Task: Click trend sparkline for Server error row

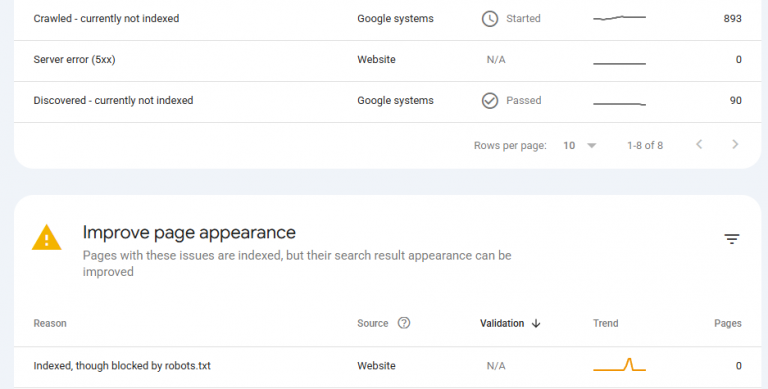Action: pos(619,63)
